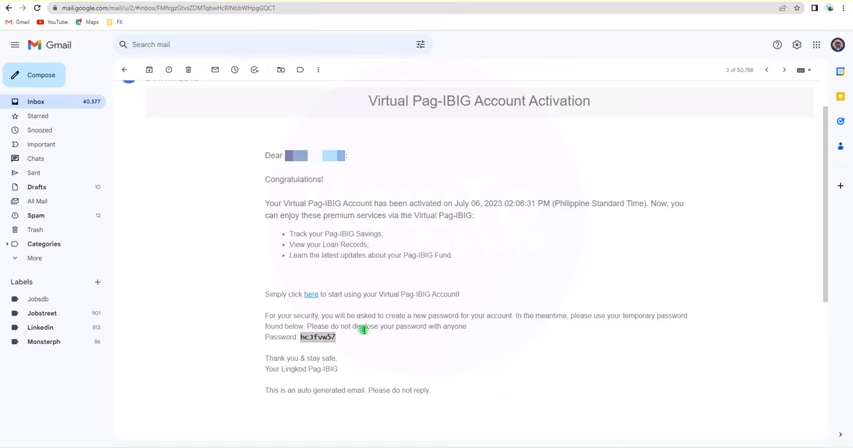853x448 pixels.
Task: Open the More options three-dot menu
Action: 318,70
